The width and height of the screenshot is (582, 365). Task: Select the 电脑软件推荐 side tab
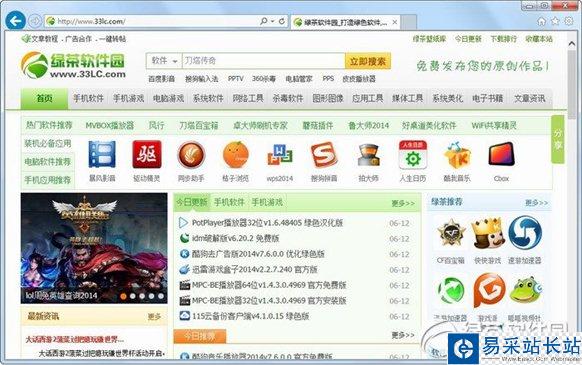coord(48,162)
